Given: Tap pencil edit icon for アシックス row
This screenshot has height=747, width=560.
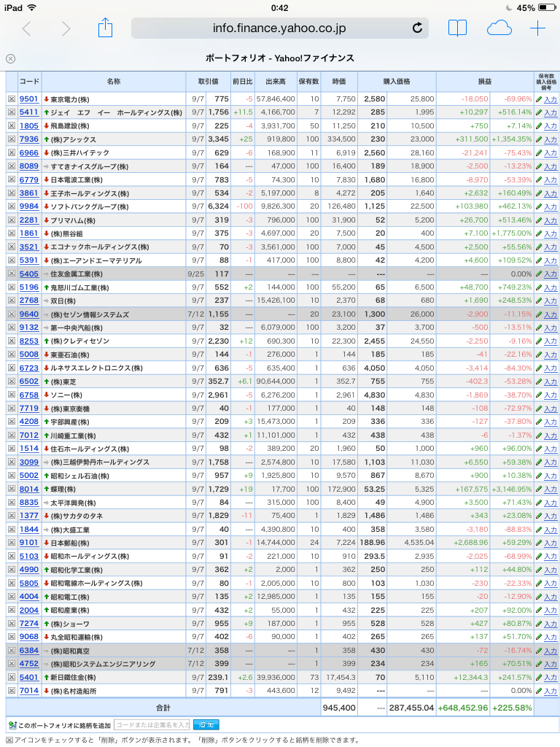Looking at the screenshot, I should click(x=539, y=139).
